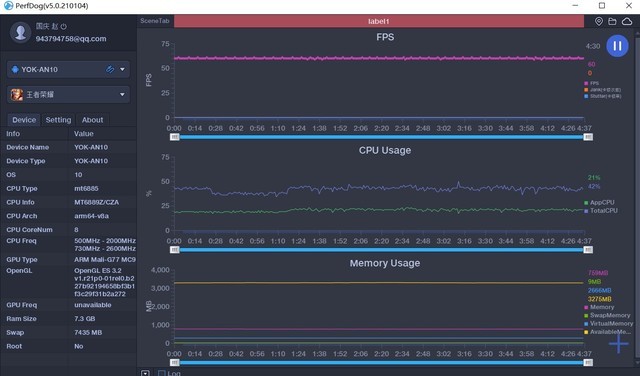Viewport: 640px width, 376px height.
Task: Open the folder icon in top bar
Action: tap(612, 21)
